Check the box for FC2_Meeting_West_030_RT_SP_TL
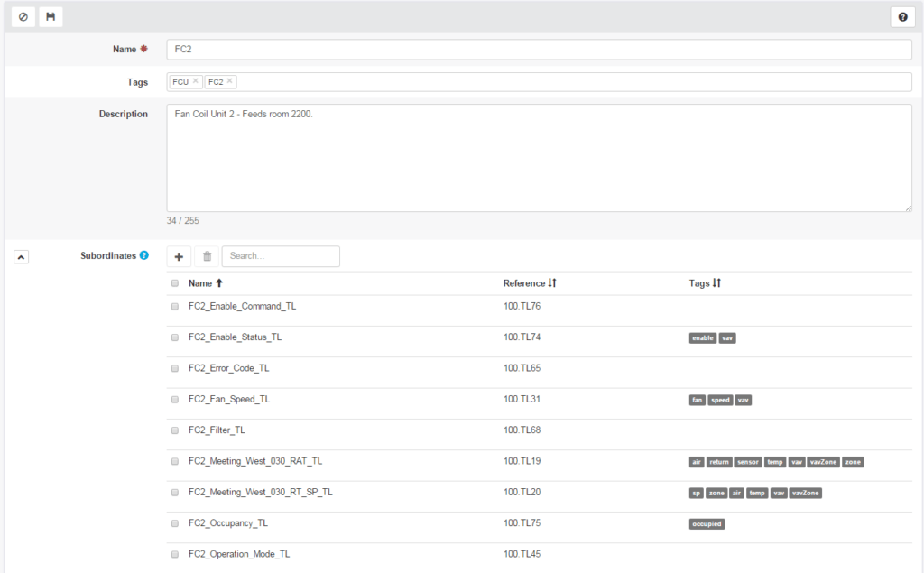The width and height of the screenshot is (924, 573). (x=175, y=492)
